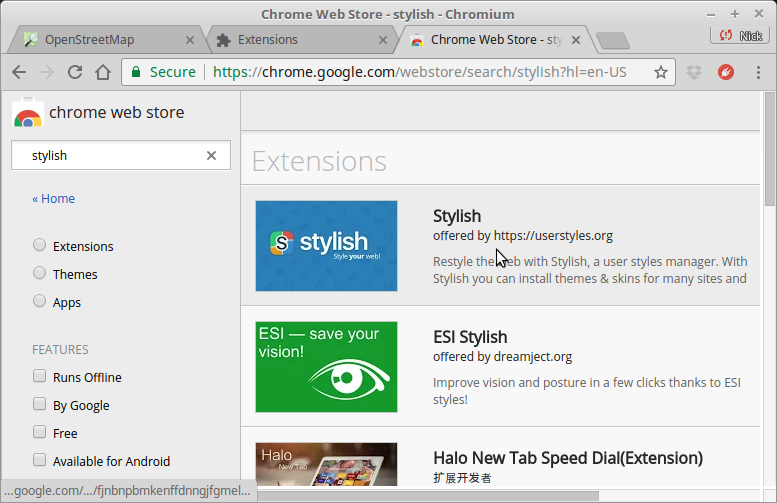The image size is (777, 503).
Task: Close the Chrome Web Store tab
Action: click(x=576, y=40)
